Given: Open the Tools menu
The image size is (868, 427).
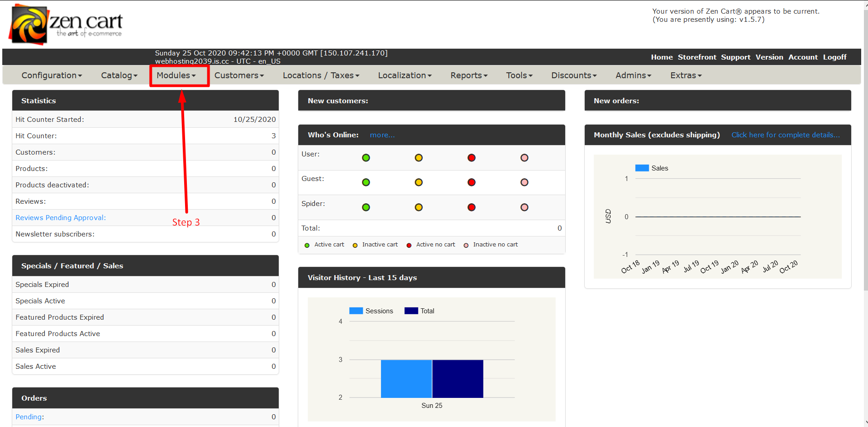Looking at the screenshot, I should point(519,75).
